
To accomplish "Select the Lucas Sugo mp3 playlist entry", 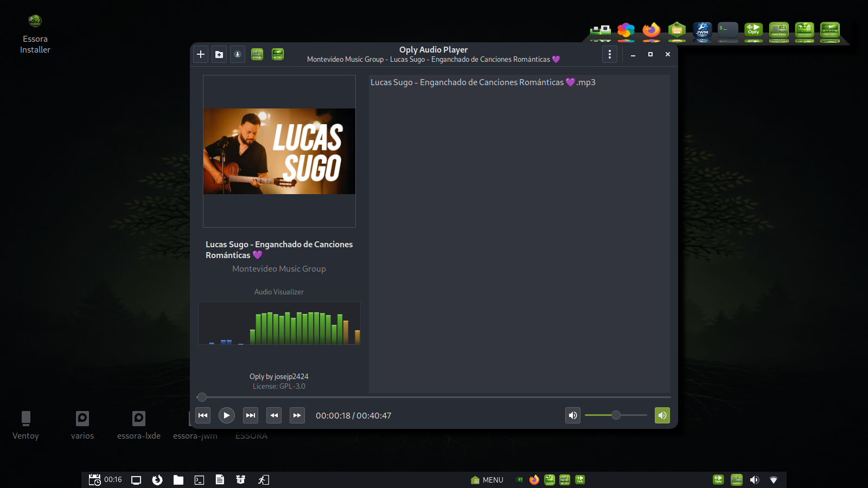I will [519, 82].
